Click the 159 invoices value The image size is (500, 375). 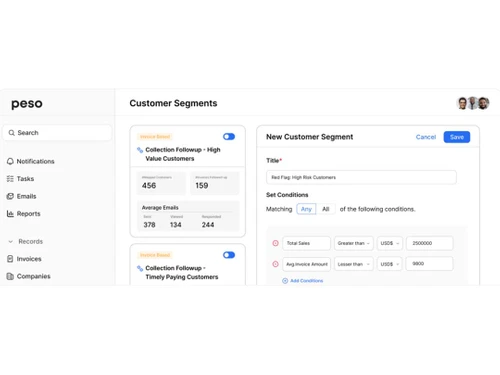(x=202, y=186)
